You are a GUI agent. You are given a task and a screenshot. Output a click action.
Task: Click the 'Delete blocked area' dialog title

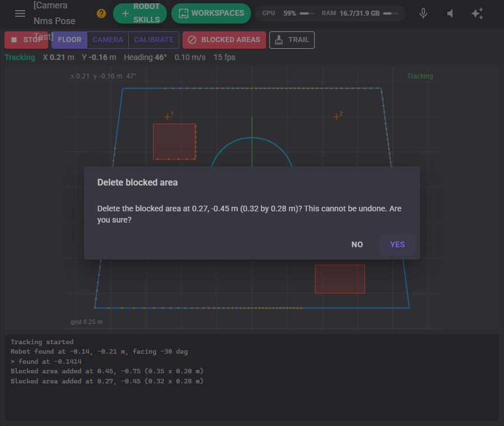coord(137,182)
